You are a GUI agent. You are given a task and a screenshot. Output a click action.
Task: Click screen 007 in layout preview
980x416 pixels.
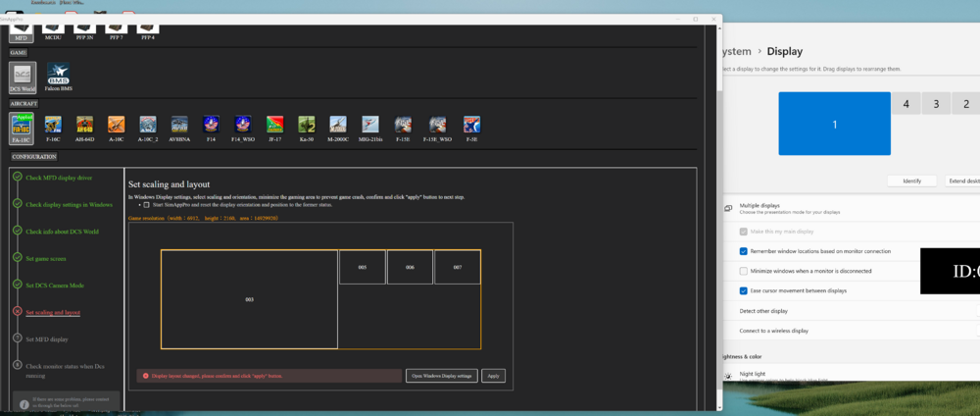point(458,267)
